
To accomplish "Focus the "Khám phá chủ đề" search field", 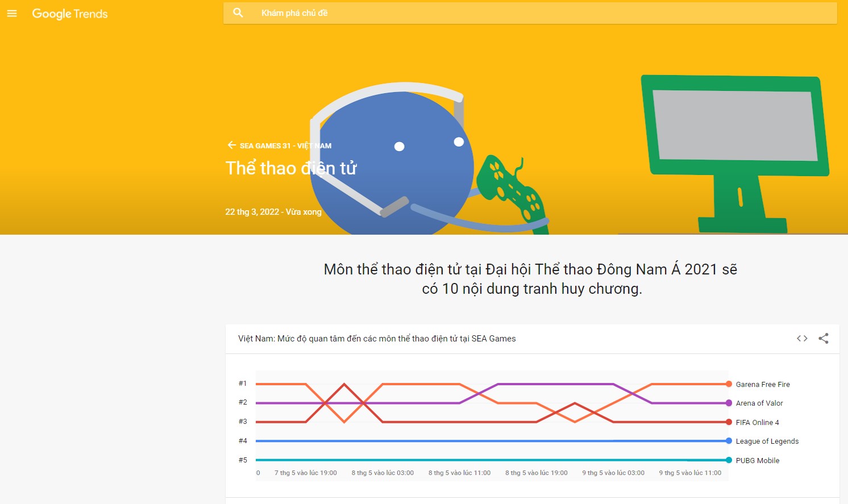I will point(530,13).
